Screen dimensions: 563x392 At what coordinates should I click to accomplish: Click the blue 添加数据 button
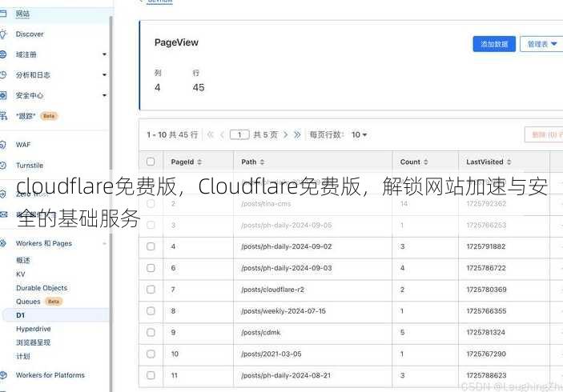coord(494,44)
